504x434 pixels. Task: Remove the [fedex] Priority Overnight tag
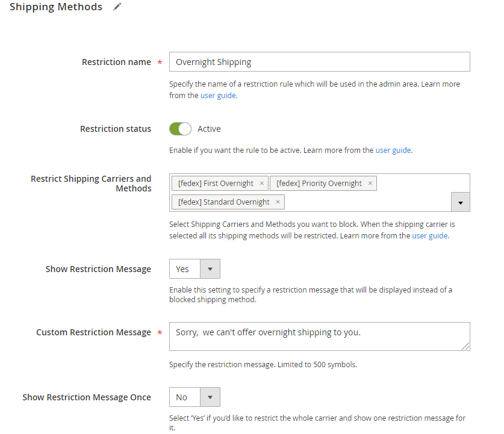pyautogui.click(x=370, y=183)
